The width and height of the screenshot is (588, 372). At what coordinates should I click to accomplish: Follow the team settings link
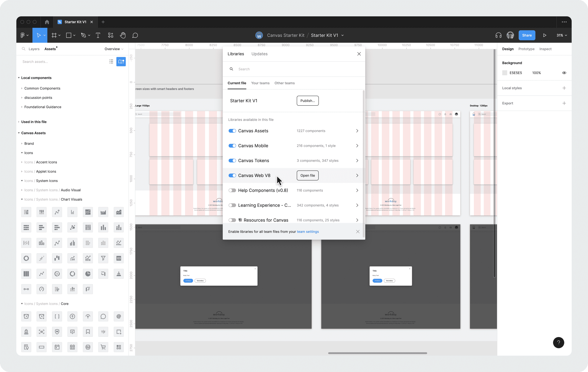pos(308,232)
